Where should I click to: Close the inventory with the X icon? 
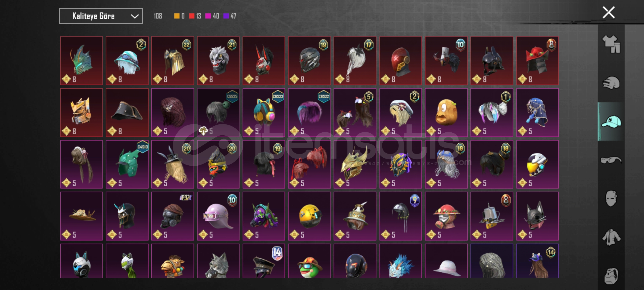click(609, 12)
